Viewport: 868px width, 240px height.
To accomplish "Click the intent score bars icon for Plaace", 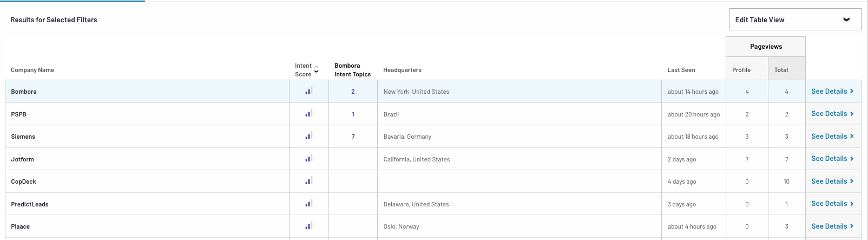I will coord(308,226).
